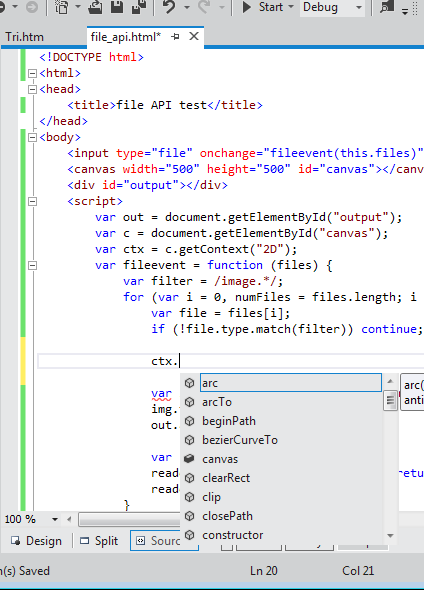Click the method icon beside 'beginPath'
424x591 pixels.
tap(190, 421)
